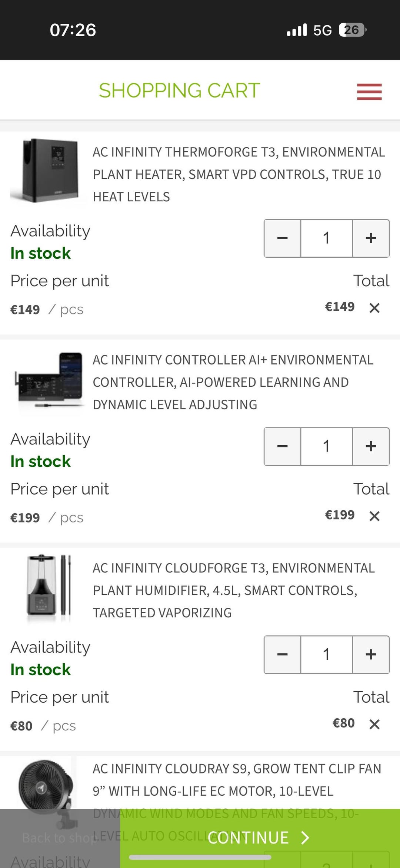Click the Controller AI+ quantity field
The image size is (400, 868).
tap(326, 446)
